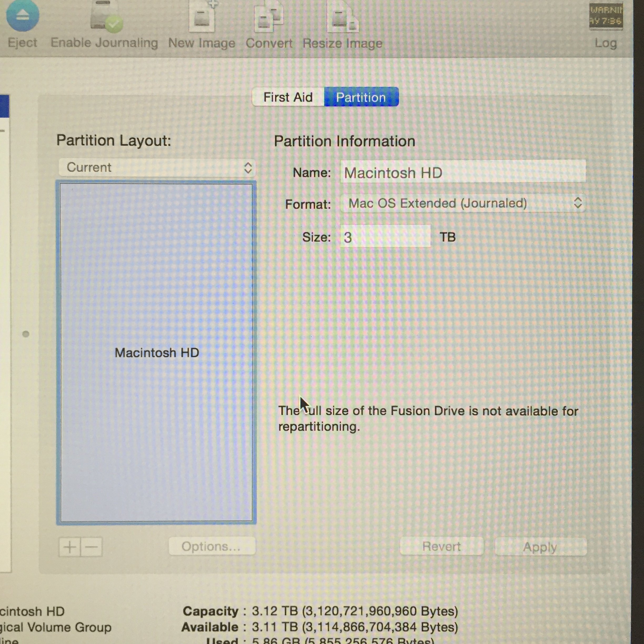
Task: Click the 'New Image' toolbar label
Action: (x=202, y=43)
